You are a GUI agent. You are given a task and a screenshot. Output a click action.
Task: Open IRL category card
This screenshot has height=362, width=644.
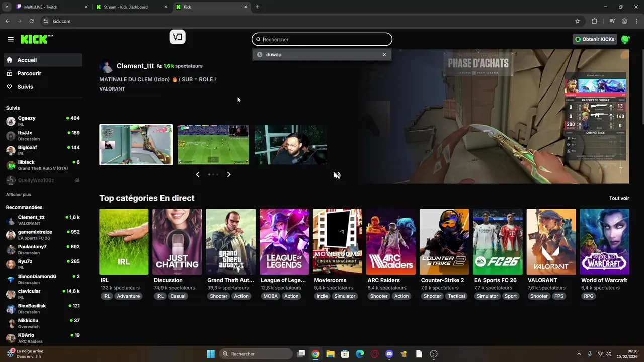tap(124, 242)
